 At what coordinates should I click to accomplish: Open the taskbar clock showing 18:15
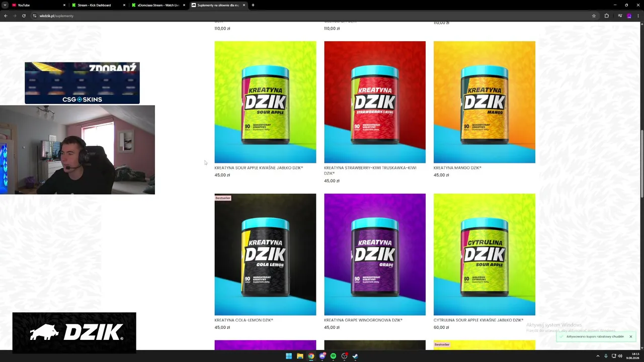[x=632, y=356]
